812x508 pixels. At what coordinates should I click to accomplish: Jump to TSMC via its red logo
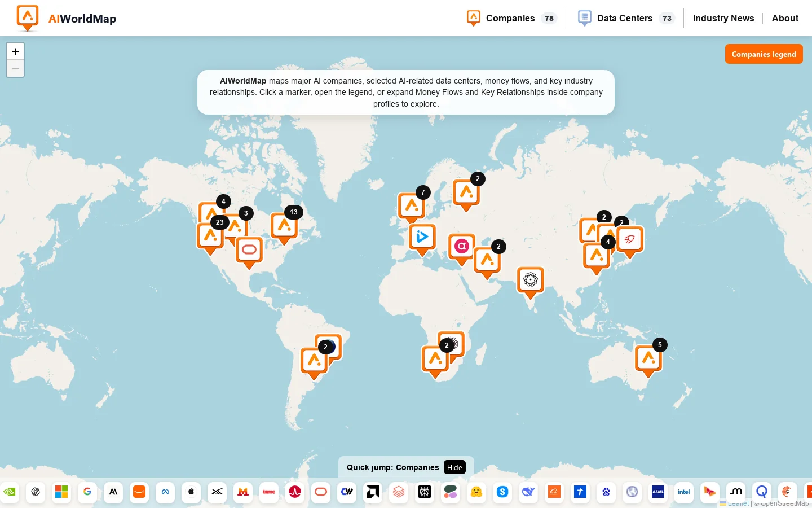pyautogui.click(x=269, y=492)
